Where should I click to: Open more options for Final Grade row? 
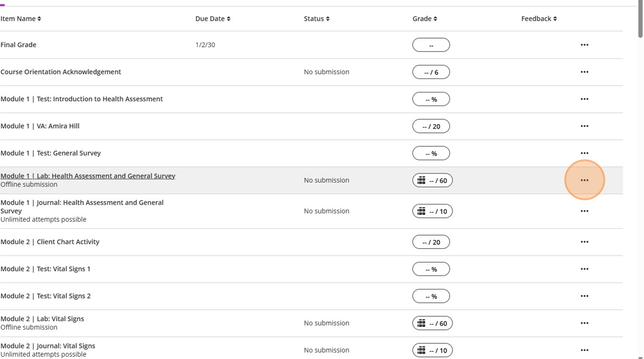pos(584,45)
